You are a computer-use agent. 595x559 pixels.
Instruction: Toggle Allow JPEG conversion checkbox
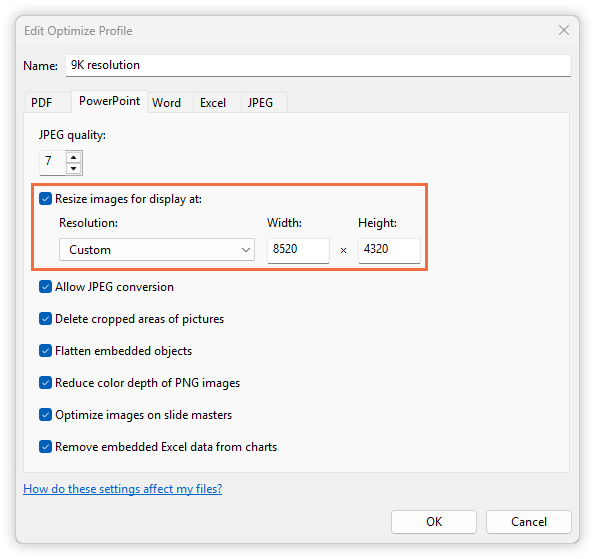45,287
